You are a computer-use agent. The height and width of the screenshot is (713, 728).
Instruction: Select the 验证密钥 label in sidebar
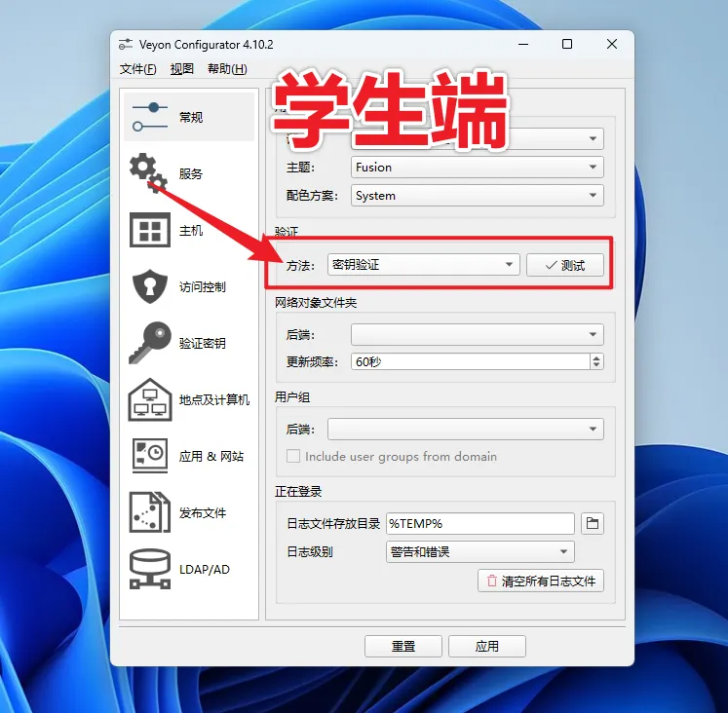203,343
